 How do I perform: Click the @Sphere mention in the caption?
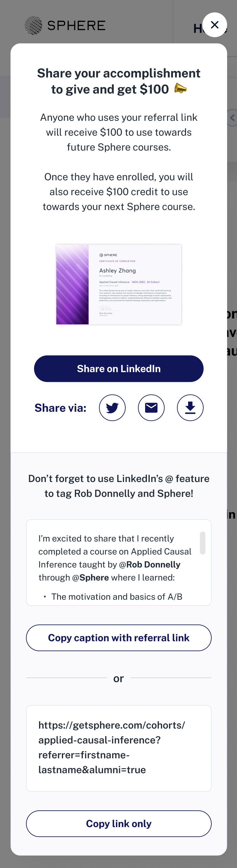click(91, 577)
